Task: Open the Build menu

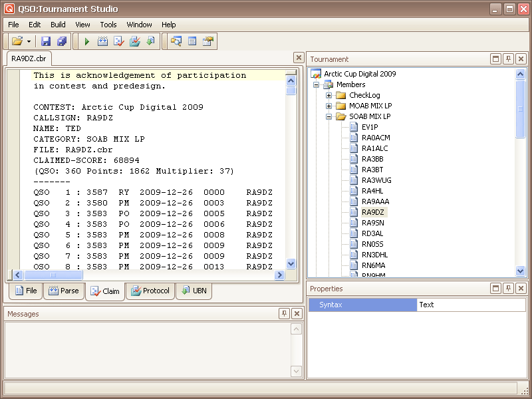Action: click(58, 25)
